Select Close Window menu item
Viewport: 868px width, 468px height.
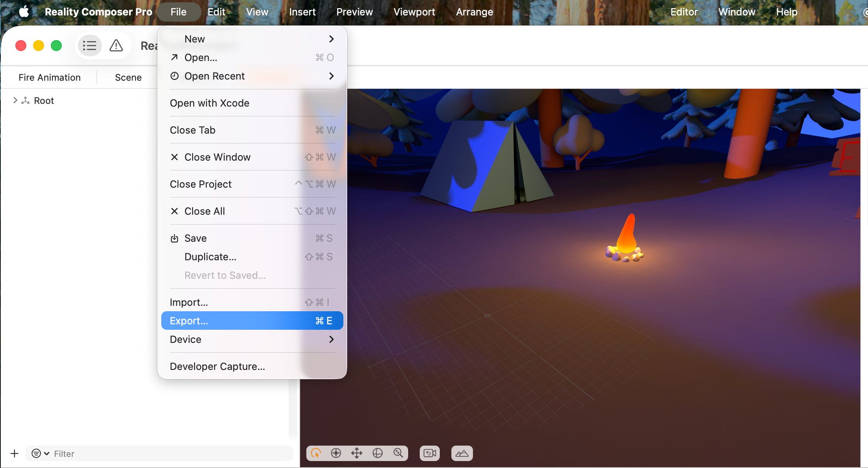252,157
